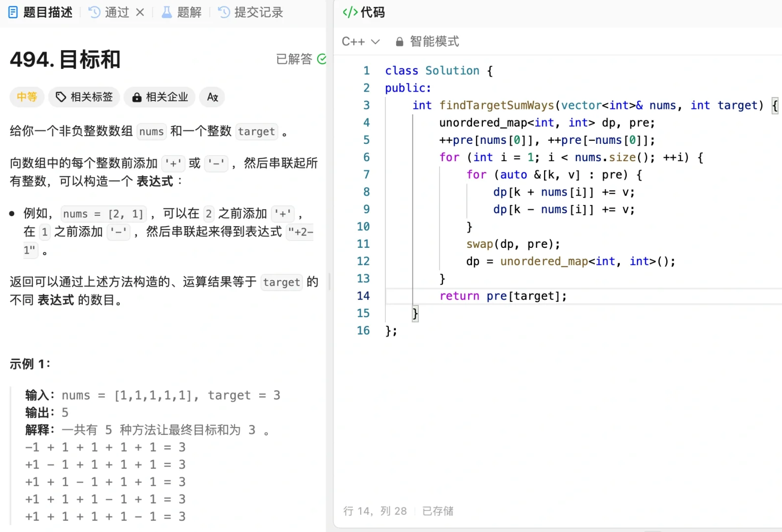Click the 'for (auto &[k, v] : pre)' line
782x532 pixels.
(x=554, y=175)
